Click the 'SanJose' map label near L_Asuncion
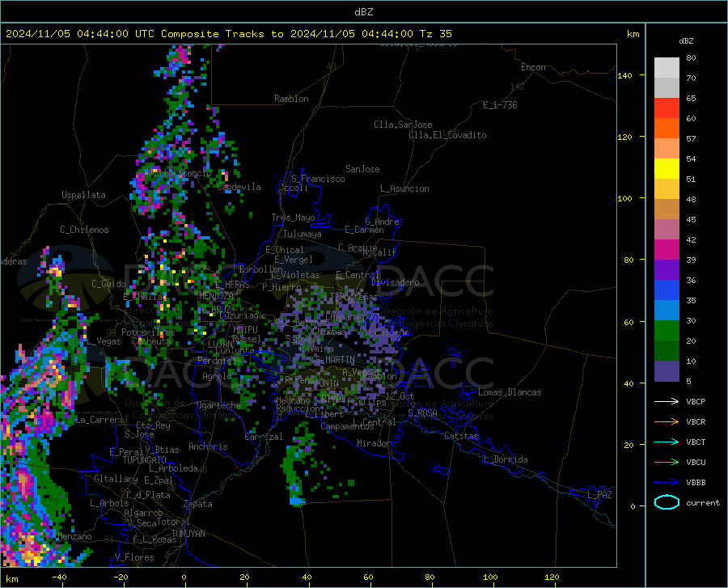This screenshot has height=588, width=728. (x=362, y=169)
